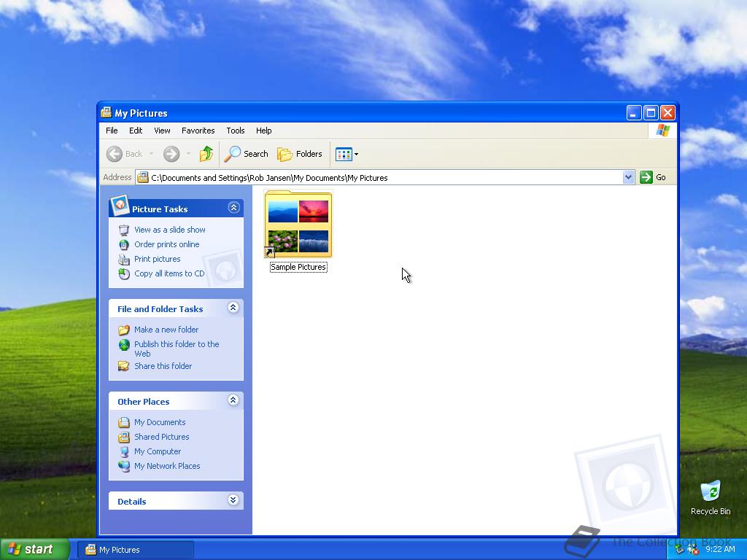Open the Edit menu
Image resolution: width=747 pixels, height=560 pixels.
click(x=136, y=131)
